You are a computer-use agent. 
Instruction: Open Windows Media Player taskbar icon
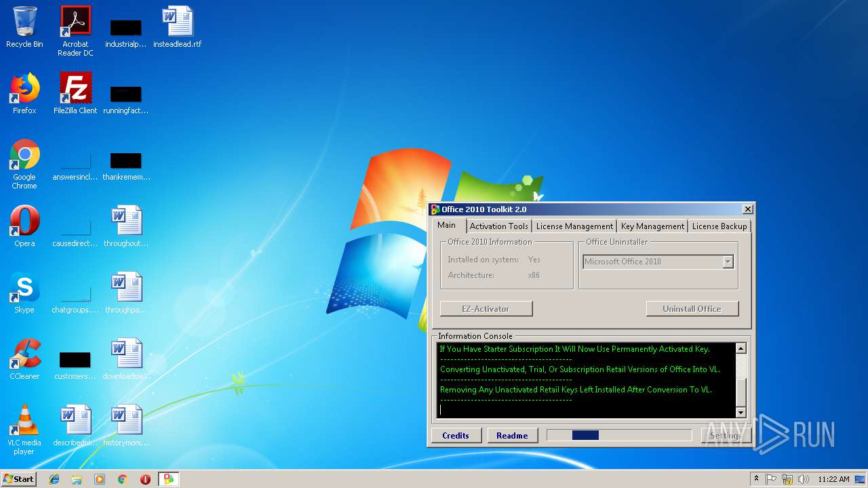[100, 479]
